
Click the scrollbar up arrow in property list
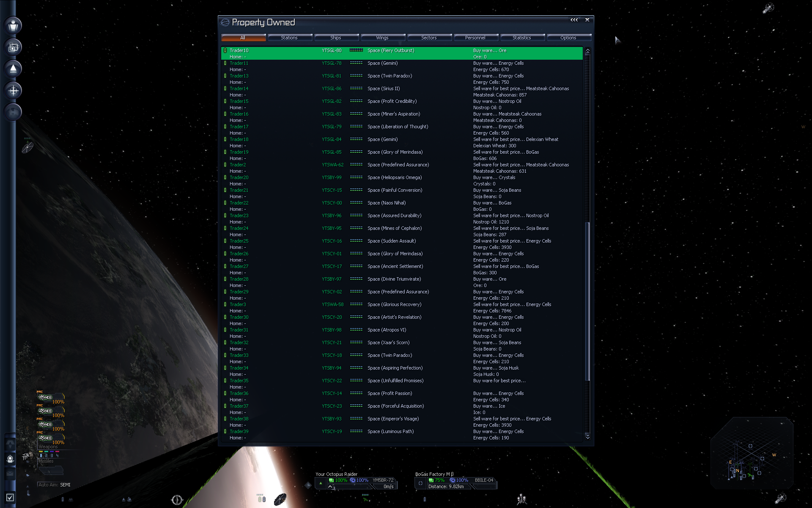point(587,51)
